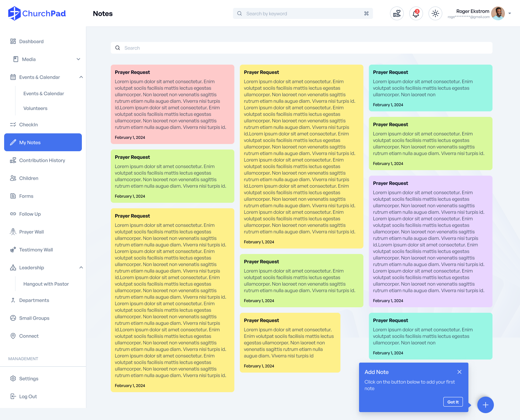520x420 pixels.
Task: Click the Settings gear icon in sidebar
Action: click(x=13, y=378)
